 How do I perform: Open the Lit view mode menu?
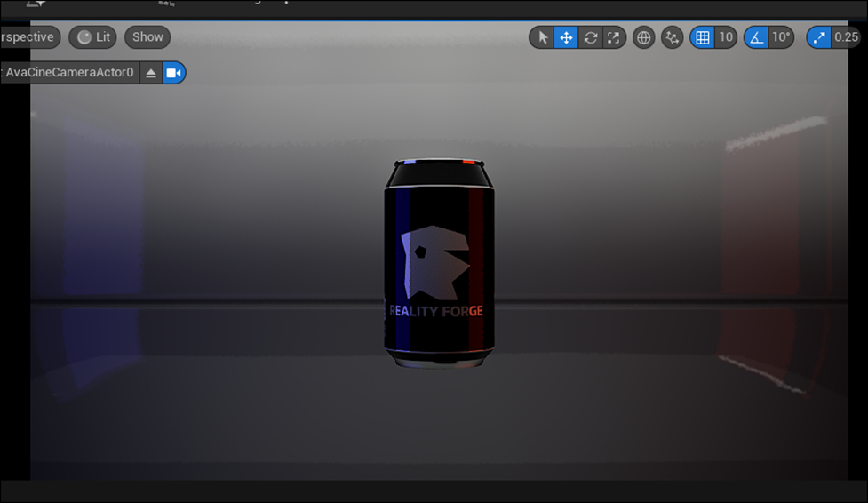93,37
